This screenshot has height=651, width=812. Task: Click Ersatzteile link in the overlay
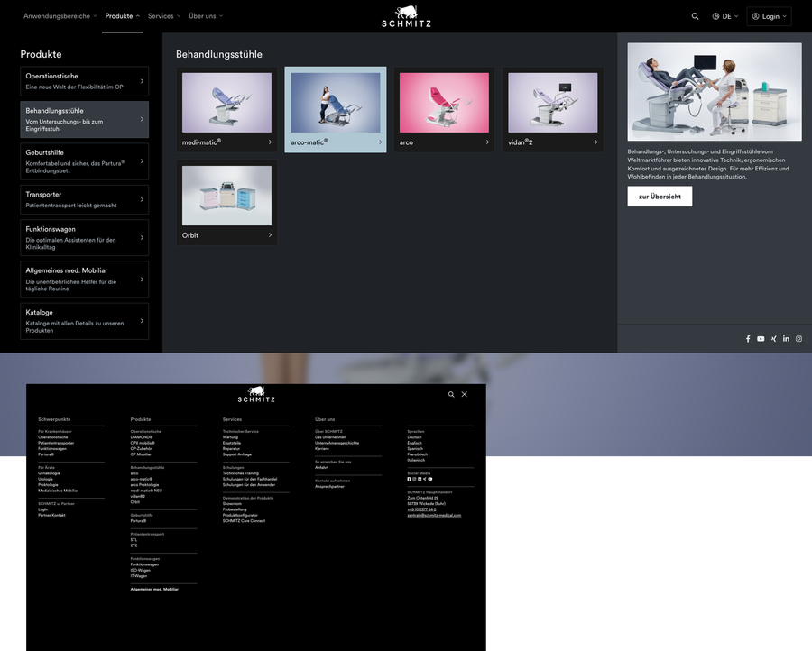coord(232,443)
